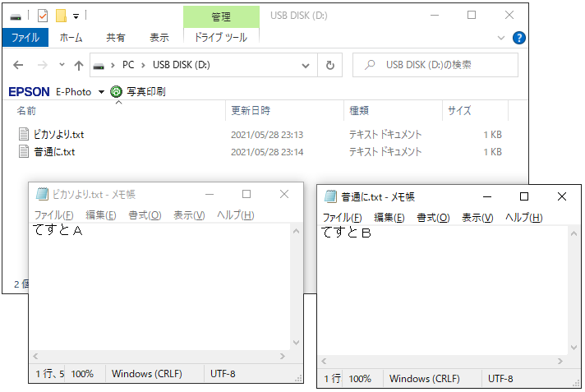585x392 pixels.
Task: Expand the ribbon with the chevron
Action: coord(501,38)
